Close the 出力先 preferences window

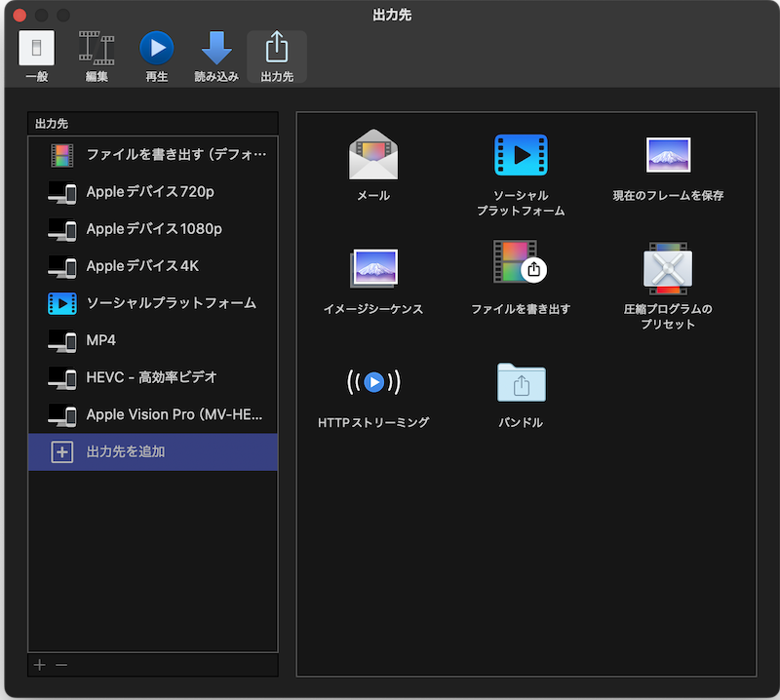[x=19, y=16]
